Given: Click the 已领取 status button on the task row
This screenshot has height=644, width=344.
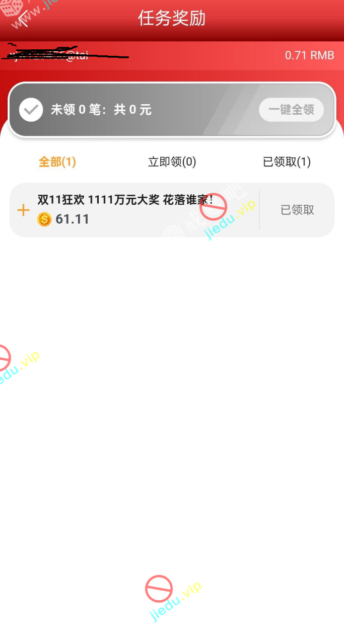Looking at the screenshot, I should [297, 210].
